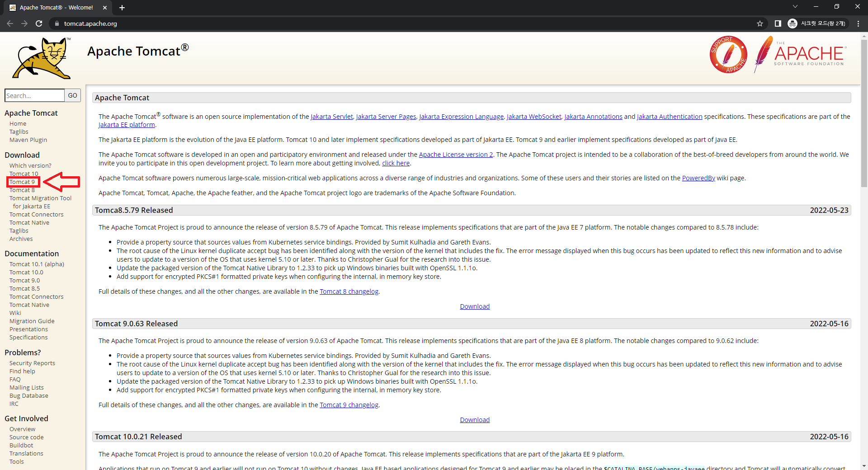This screenshot has width=868, height=470.
Task: Follow the Jakarta Servlet link
Action: coord(331,117)
